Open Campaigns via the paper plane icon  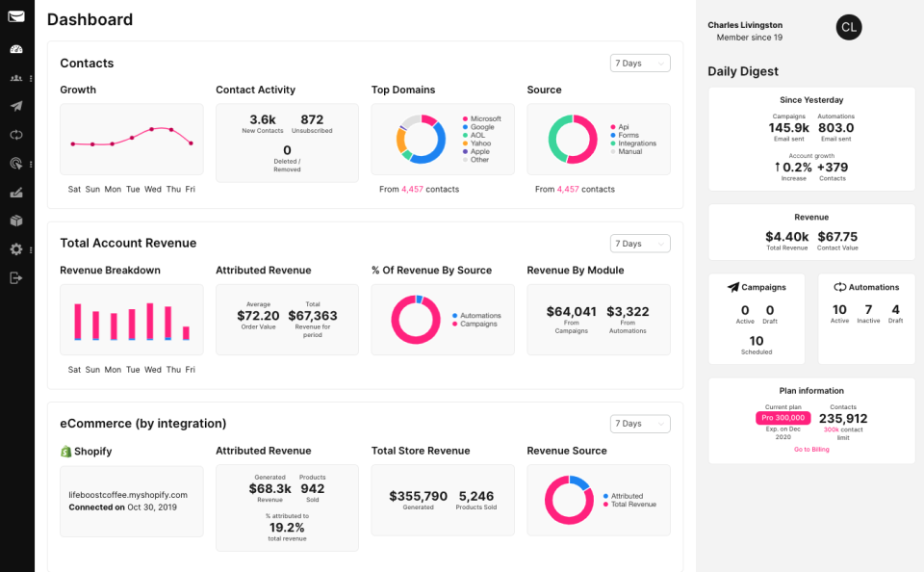coord(16,108)
